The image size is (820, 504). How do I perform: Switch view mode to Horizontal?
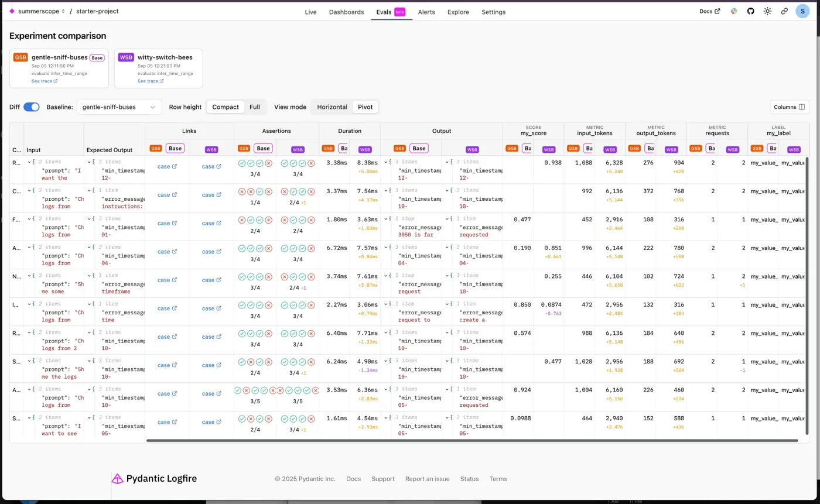(x=332, y=107)
